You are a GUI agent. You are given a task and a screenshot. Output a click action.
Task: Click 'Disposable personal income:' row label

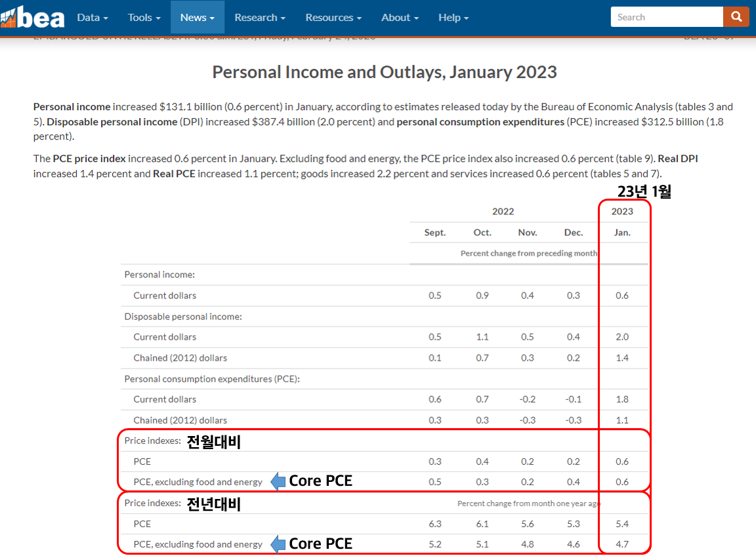(x=183, y=317)
